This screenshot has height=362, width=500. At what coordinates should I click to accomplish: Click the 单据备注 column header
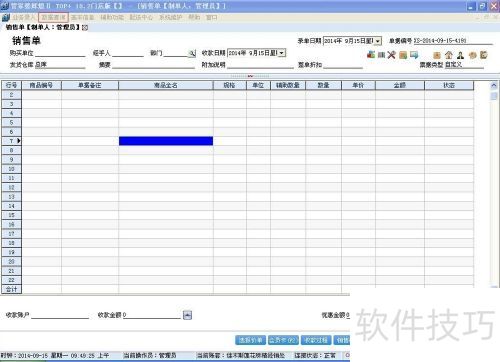pos(90,85)
